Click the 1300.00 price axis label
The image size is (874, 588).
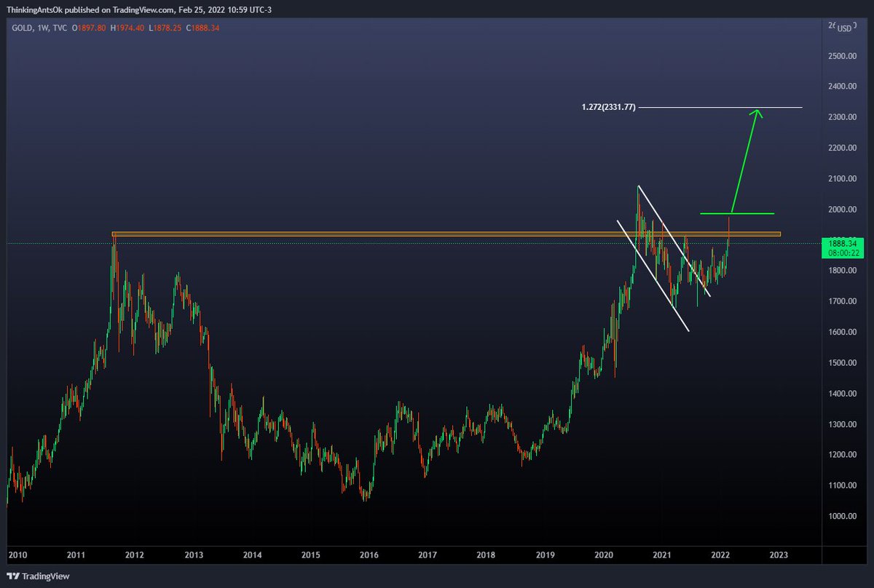[841, 424]
